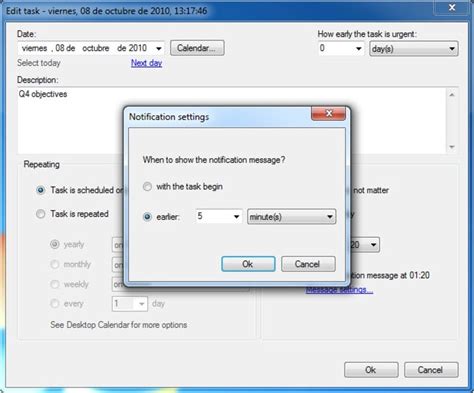Click the main Ok button of Edit task
The width and height of the screenshot is (474, 393).
pos(371,370)
